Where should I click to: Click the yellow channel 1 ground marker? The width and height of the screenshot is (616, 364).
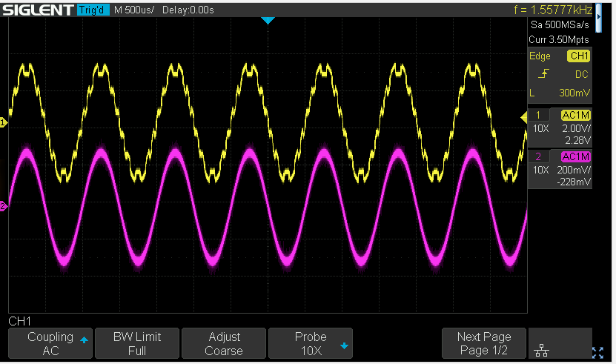4,122
